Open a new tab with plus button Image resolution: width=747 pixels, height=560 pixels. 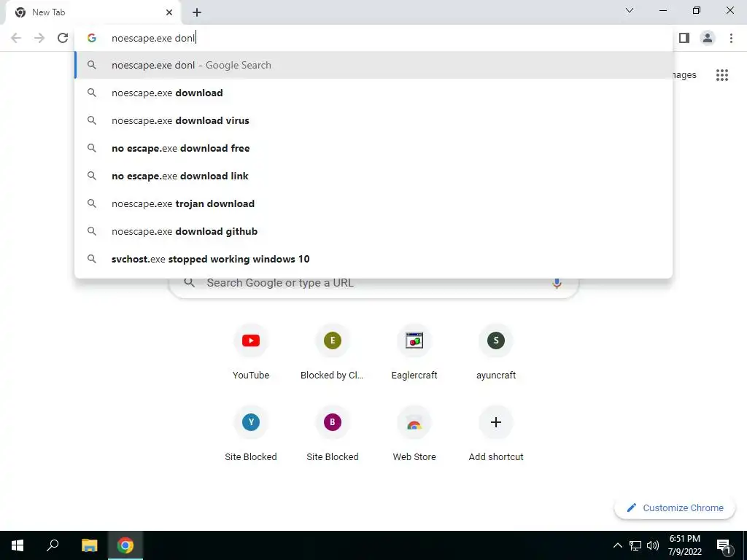[197, 12]
